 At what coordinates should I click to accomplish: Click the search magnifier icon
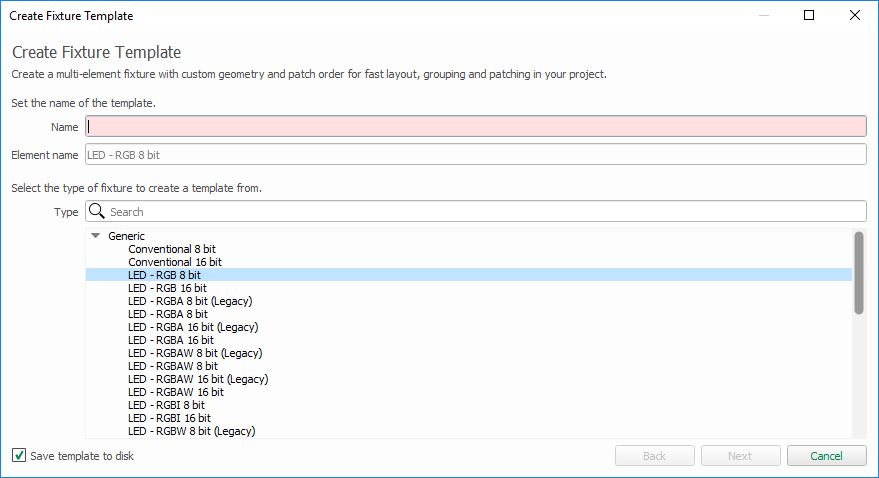click(97, 211)
